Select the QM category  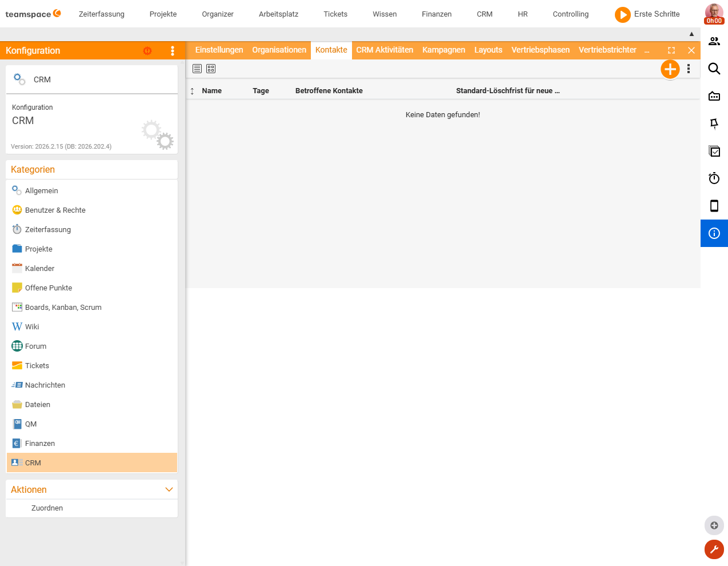pos(92,424)
